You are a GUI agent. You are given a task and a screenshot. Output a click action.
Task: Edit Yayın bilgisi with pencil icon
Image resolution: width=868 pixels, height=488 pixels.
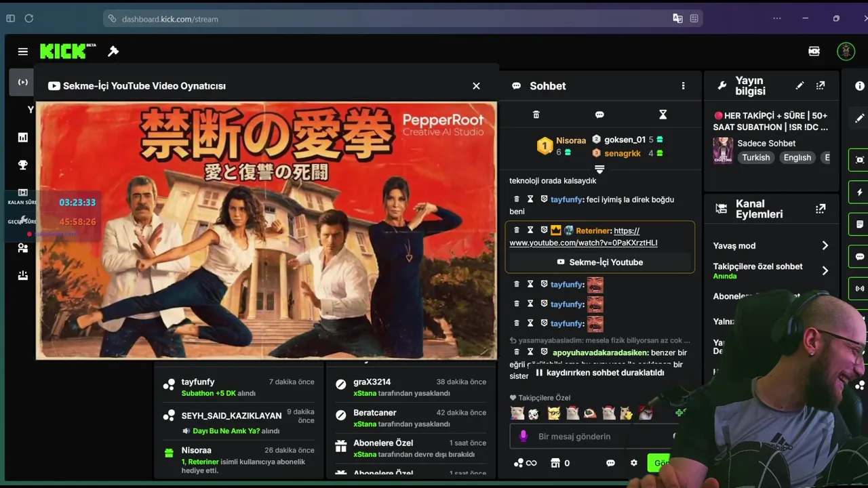coord(800,85)
